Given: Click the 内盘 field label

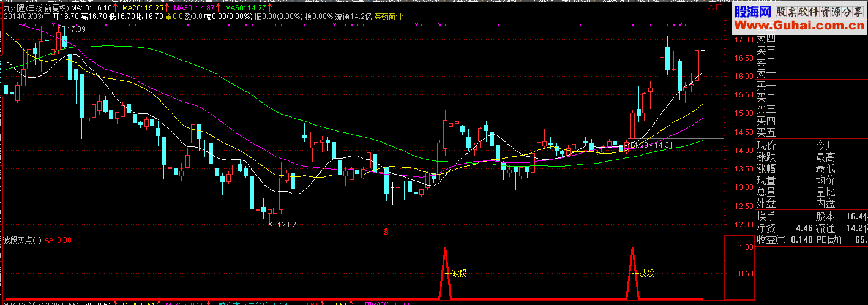Looking at the screenshot, I should pos(825,204).
